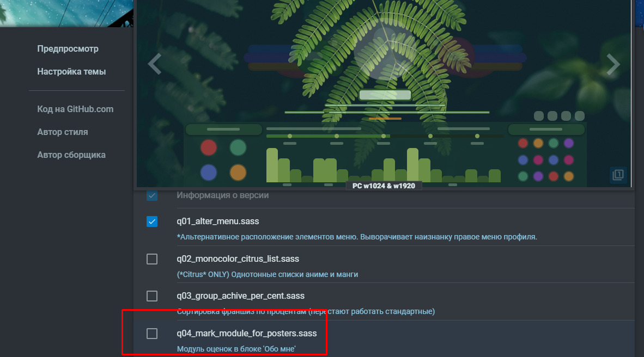Open the Автор сборщика link

(x=71, y=155)
